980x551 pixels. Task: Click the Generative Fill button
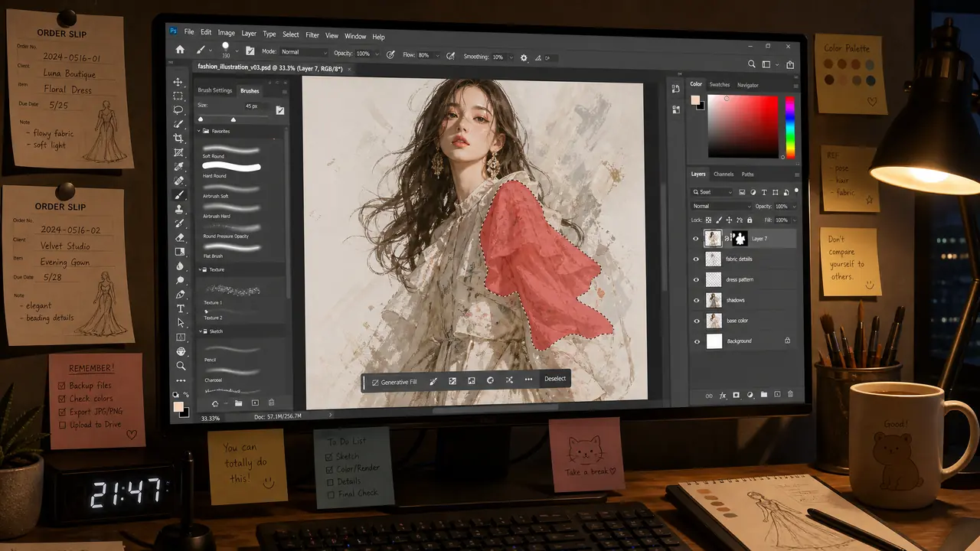coord(394,381)
